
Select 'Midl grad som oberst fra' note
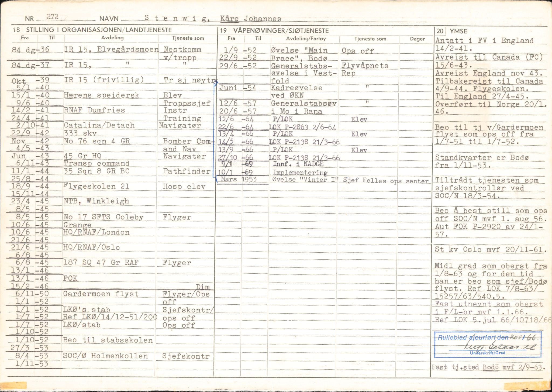coord(491,266)
